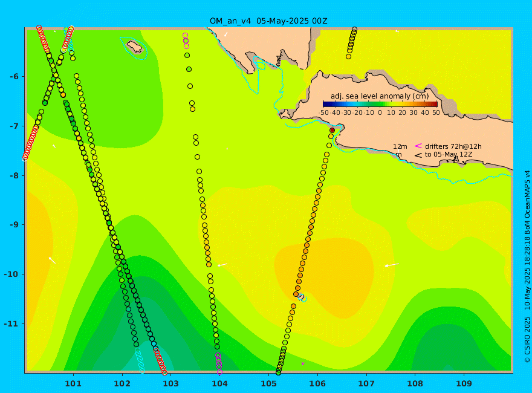Click the sea level anomaly color bar
The image size is (532, 393).
380,104
